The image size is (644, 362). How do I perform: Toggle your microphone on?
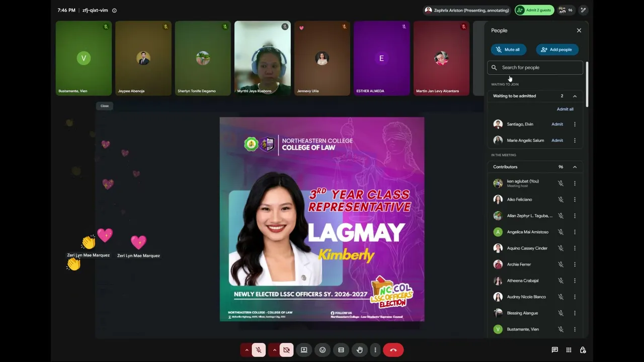pyautogui.click(x=259, y=350)
